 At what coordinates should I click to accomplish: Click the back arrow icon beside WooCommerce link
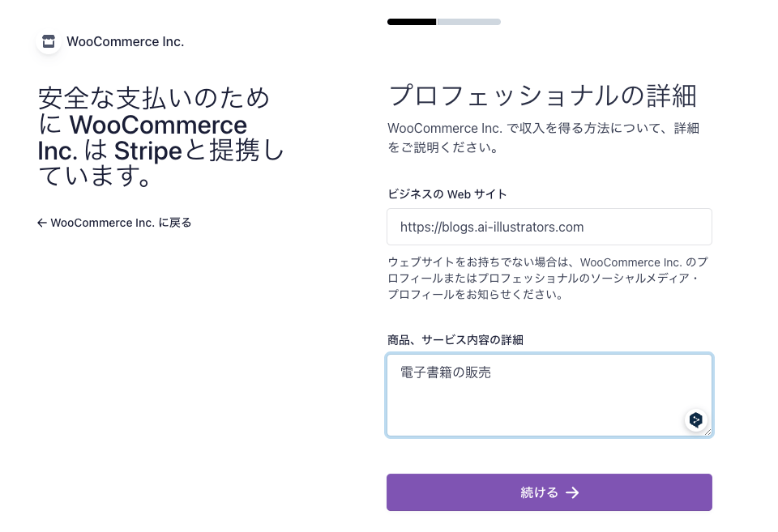coord(42,223)
